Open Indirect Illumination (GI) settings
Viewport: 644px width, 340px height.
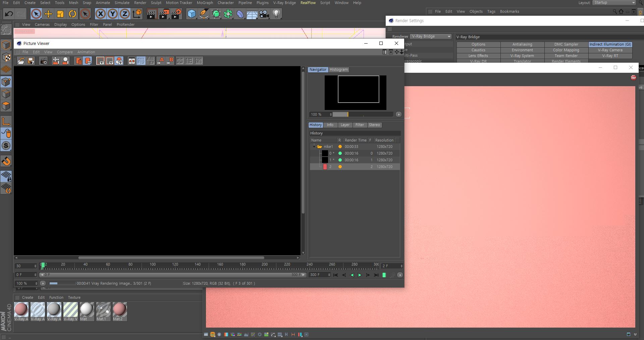coord(610,44)
